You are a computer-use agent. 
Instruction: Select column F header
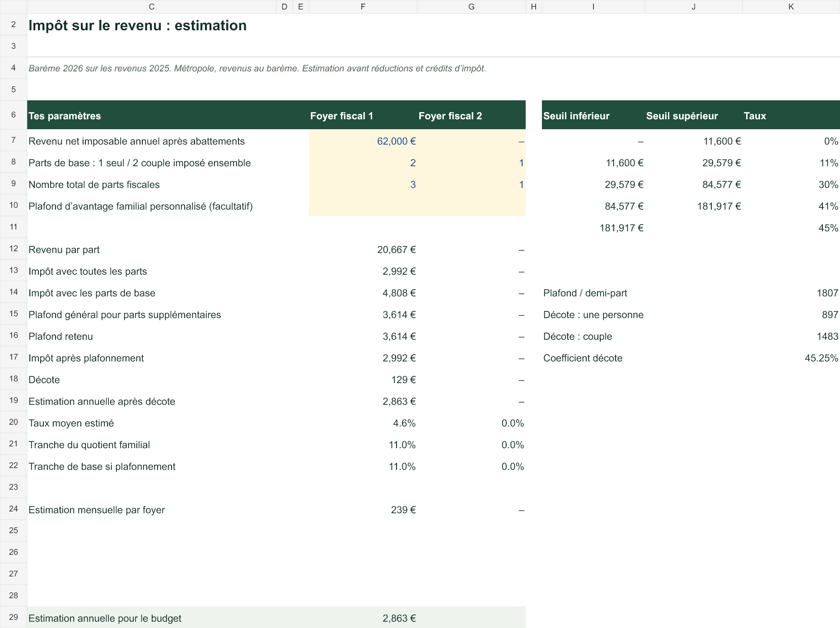coord(363,7)
